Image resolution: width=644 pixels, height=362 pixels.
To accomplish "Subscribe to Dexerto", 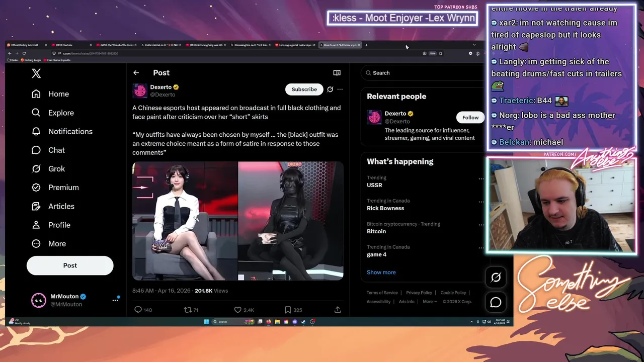I will [x=304, y=89].
